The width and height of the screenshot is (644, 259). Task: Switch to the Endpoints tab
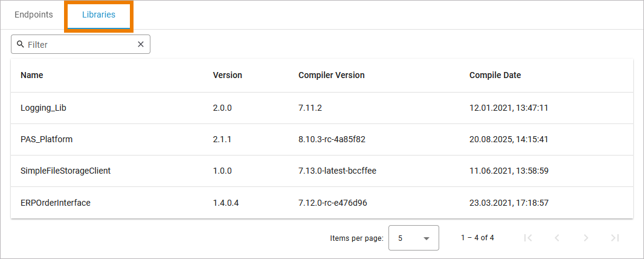point(34,15)
